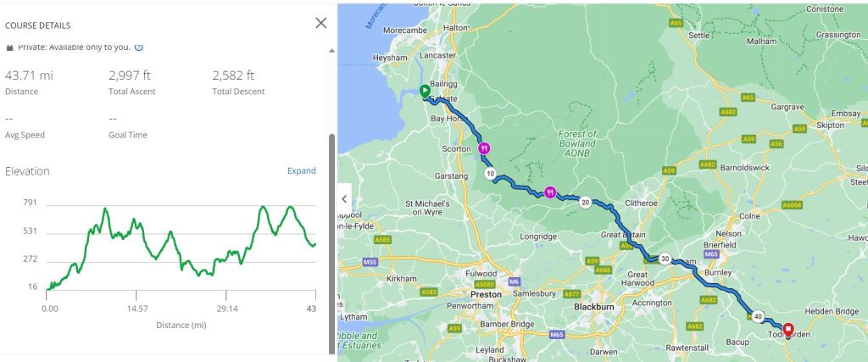Image resolution: width=868 pixels, height=362 pixels.
Task: Click the mile 20 route marker
Action: 585,203
